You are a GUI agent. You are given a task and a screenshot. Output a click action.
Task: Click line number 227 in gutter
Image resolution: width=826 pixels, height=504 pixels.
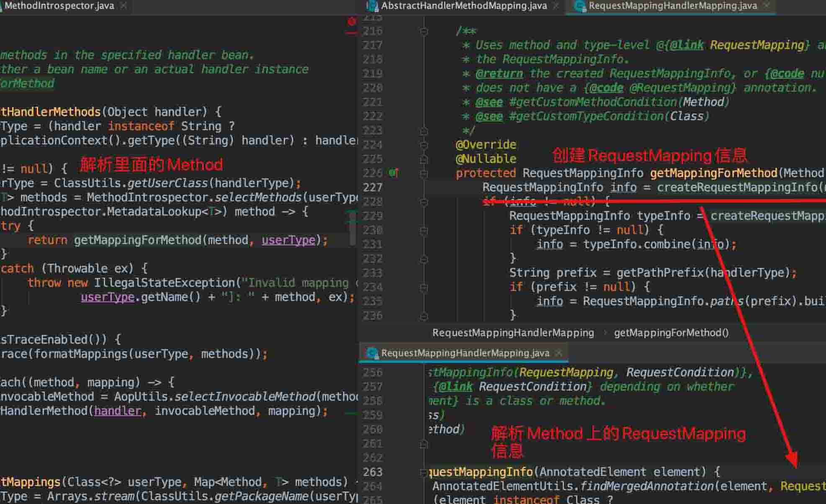(x=373, y=188)
